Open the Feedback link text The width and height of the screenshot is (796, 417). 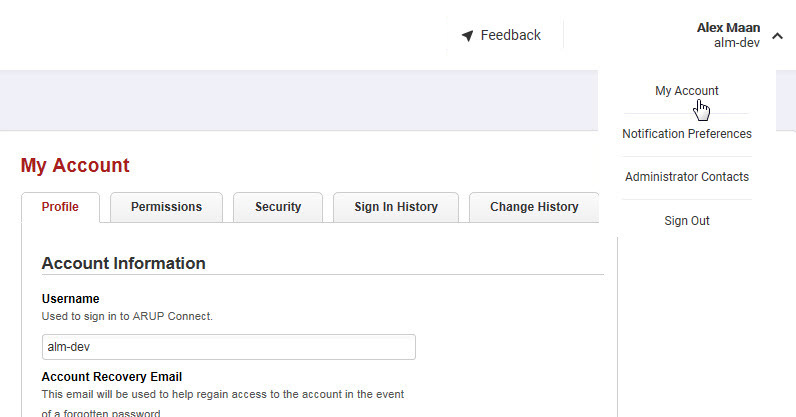point(510,35)
